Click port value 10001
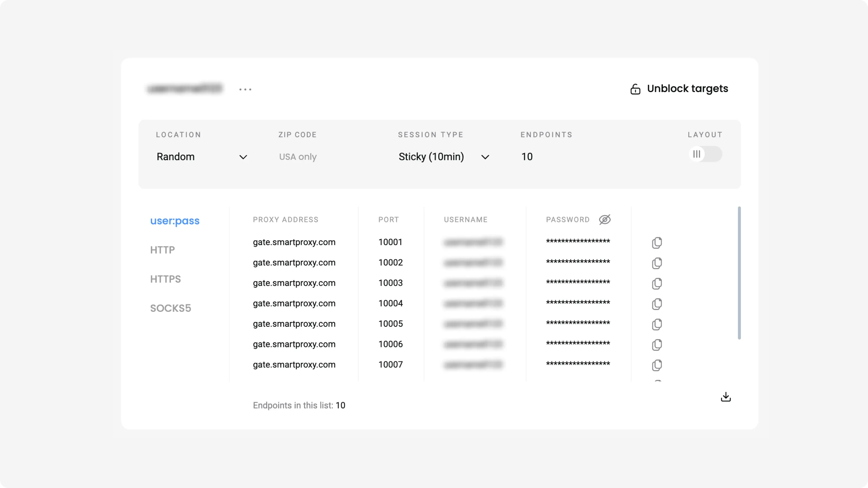 390,242
